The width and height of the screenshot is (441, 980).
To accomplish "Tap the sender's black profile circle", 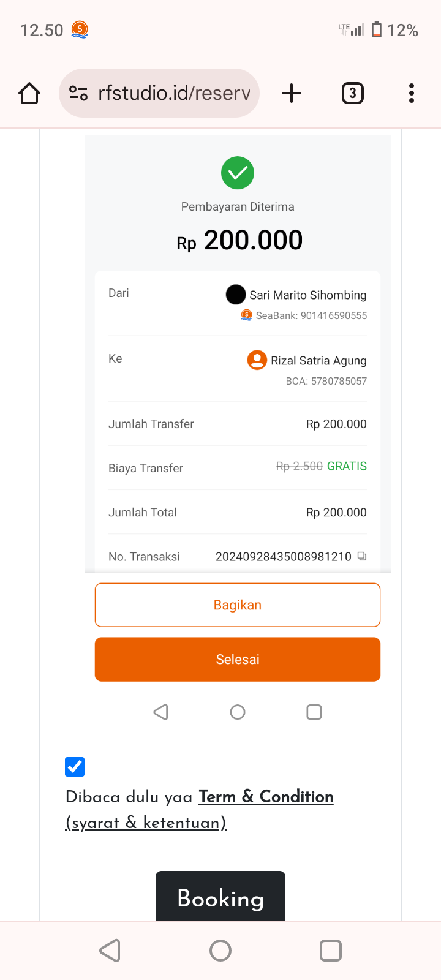I will [x=236, y=295].
